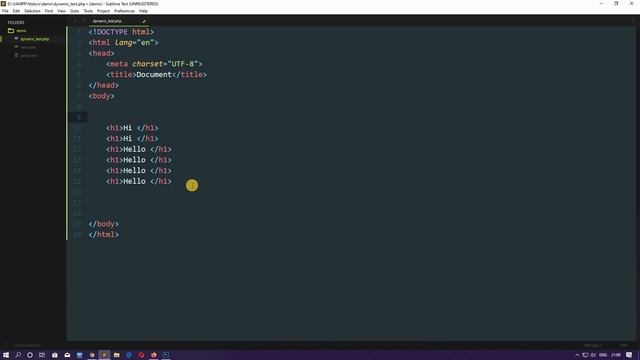Open the volume control in system tray
Screen dimensions: 640x360
coord(593,355)
